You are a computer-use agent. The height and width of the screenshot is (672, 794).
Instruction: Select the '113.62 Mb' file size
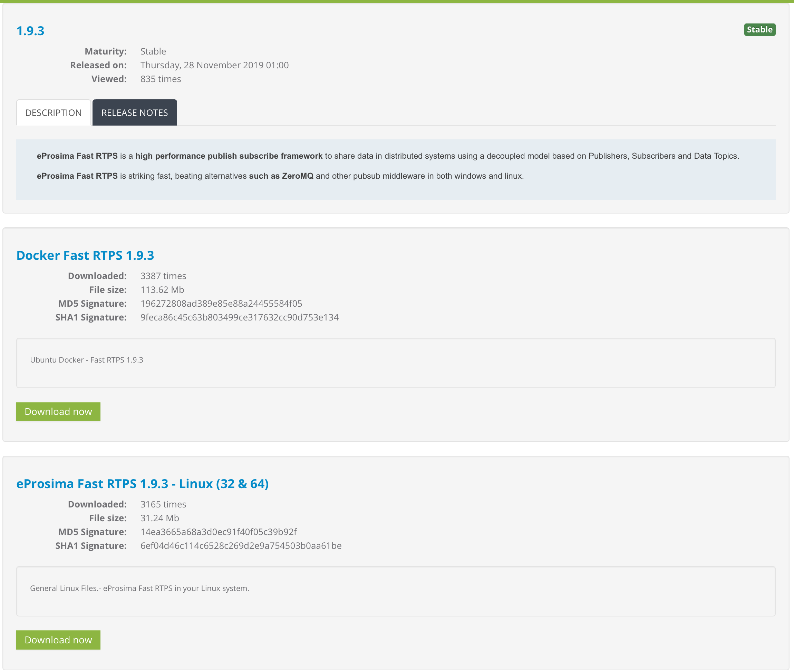(162, 289)
